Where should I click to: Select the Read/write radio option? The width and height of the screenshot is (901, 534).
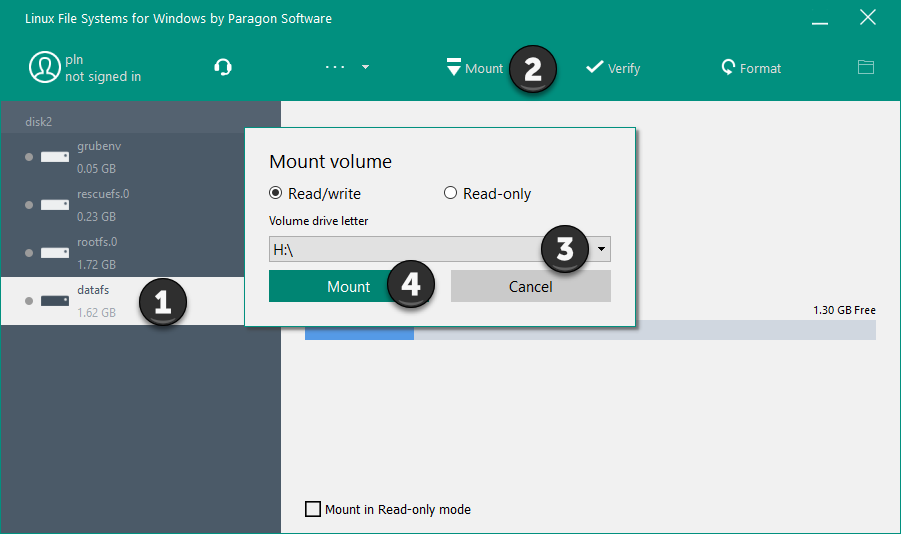click(276, 194)
